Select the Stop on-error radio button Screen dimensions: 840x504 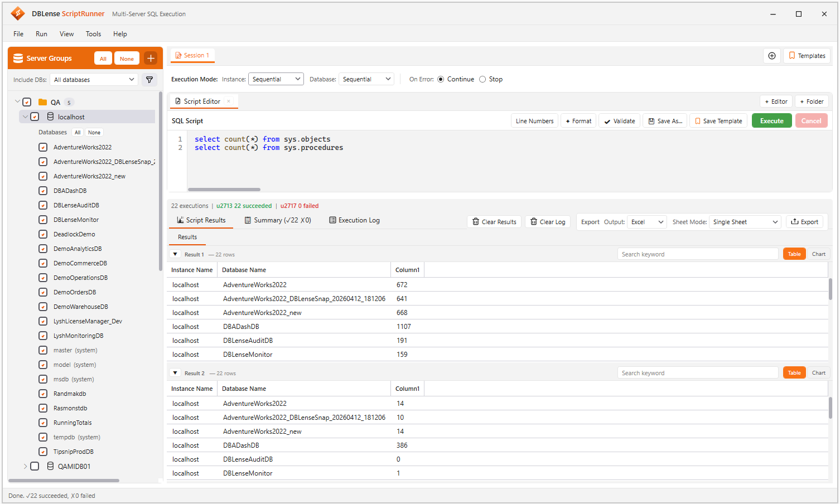coord(482,79)
